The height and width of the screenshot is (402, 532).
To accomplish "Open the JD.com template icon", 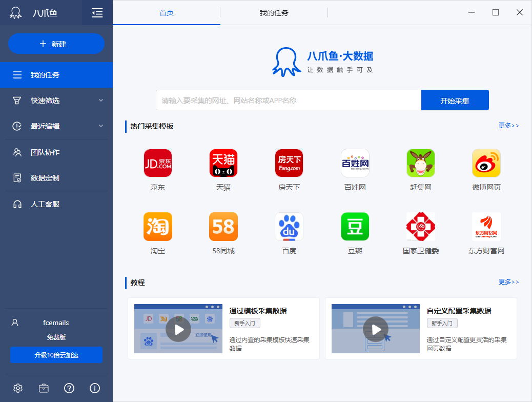I will (x=157, y=163).
